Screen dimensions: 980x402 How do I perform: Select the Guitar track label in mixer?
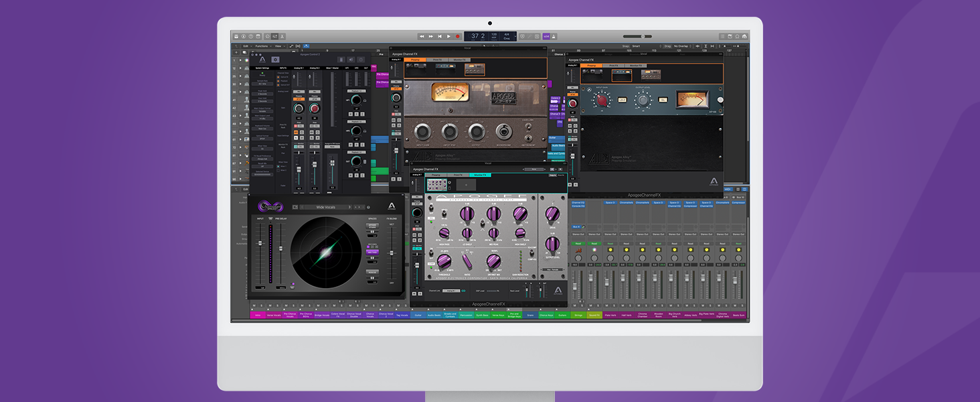point(418,315)
